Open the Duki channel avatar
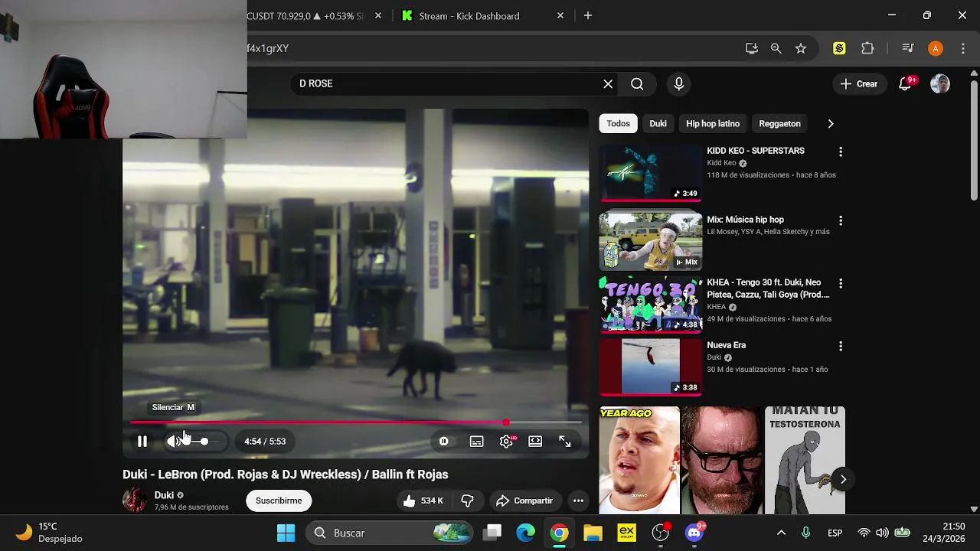Image resolution: width=980 pixels, height=551 pixels. point(135,500)
